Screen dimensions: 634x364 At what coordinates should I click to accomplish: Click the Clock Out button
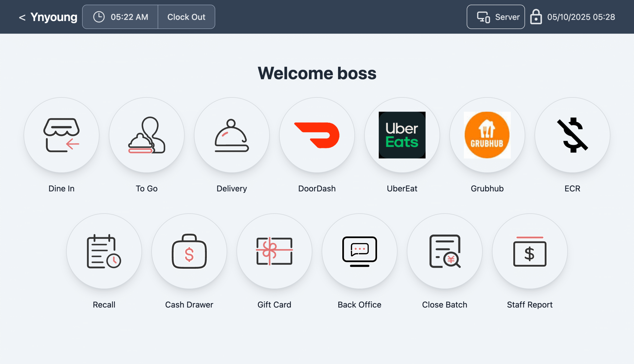186,17
